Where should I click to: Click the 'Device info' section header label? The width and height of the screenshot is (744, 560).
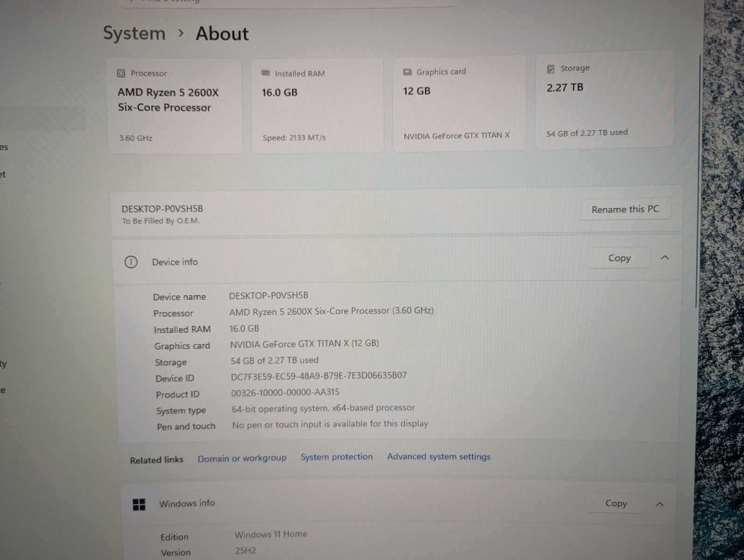coord(175,262)
